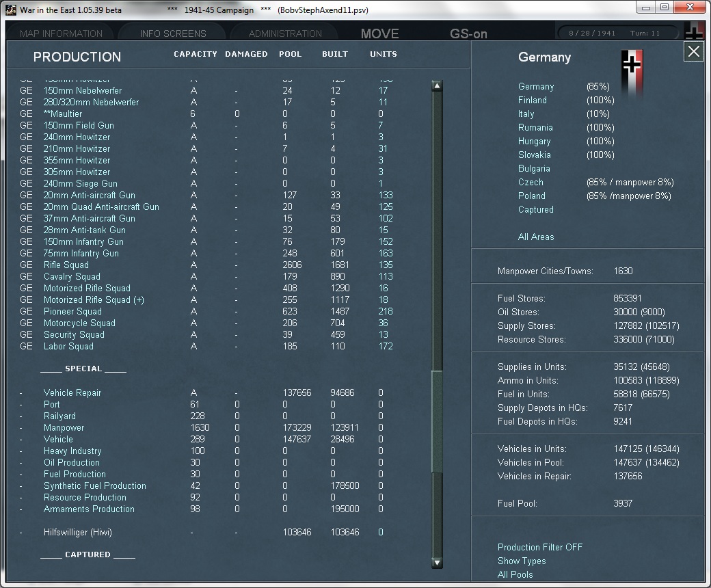The image size is (711, 588).
Task: Select Finland in the country list
Action: pyautogui.click(x=533, y=101)
